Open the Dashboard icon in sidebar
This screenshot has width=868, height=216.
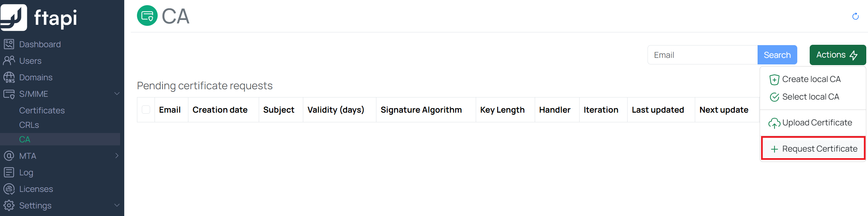[x=9, y=44]
